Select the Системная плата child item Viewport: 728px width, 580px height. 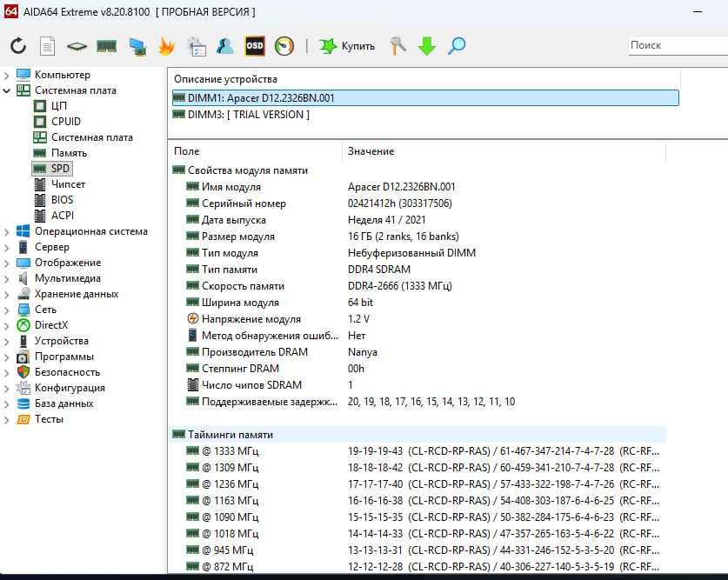pyautogui.click(x=92, y=137)
